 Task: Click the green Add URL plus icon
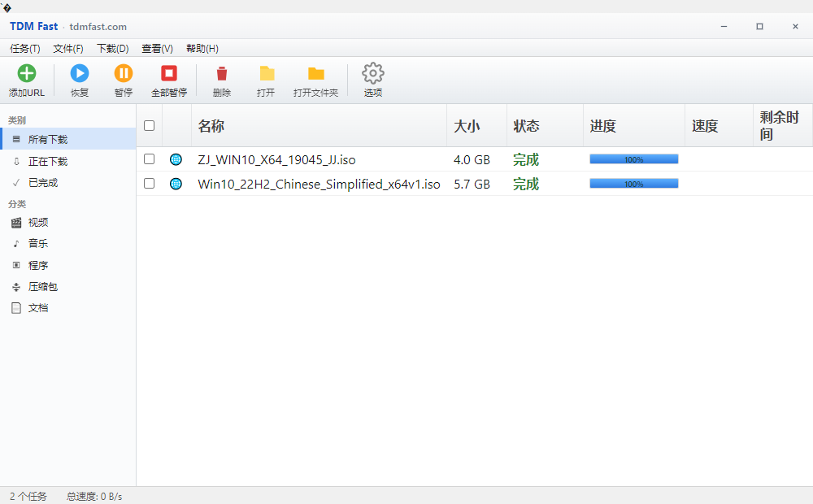pyautogui.click(x=27, y=73)
